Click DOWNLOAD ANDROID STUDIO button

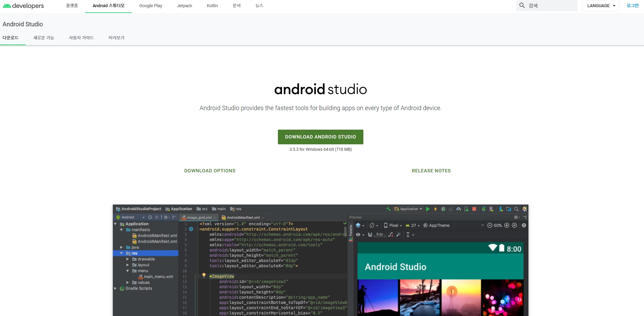[x=321, y=137]
